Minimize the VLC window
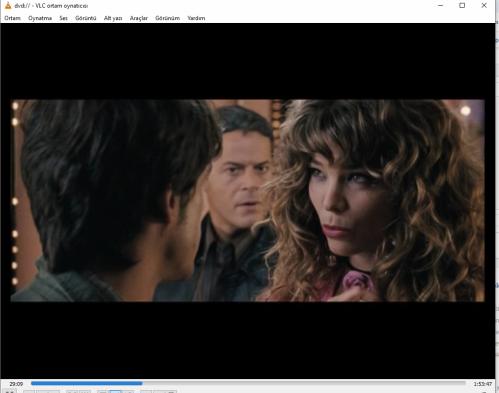499x393 pixels. click(440, 5)
